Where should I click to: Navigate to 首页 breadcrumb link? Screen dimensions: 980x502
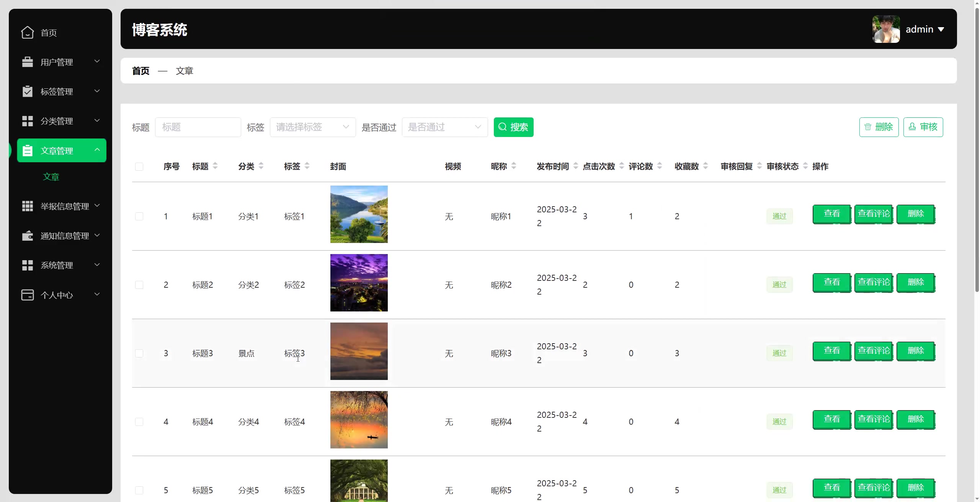click(140, 71)
